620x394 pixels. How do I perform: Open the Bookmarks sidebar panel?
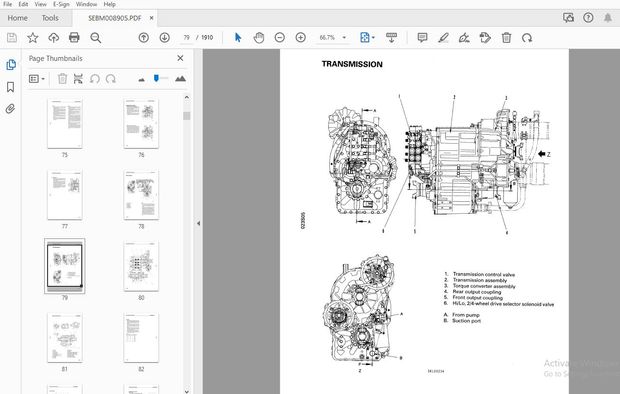click(x=11, y=87)
